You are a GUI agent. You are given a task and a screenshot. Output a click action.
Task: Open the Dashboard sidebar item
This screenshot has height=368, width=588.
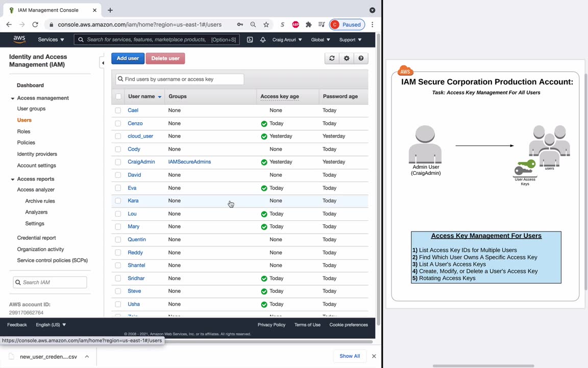[31, 85]
